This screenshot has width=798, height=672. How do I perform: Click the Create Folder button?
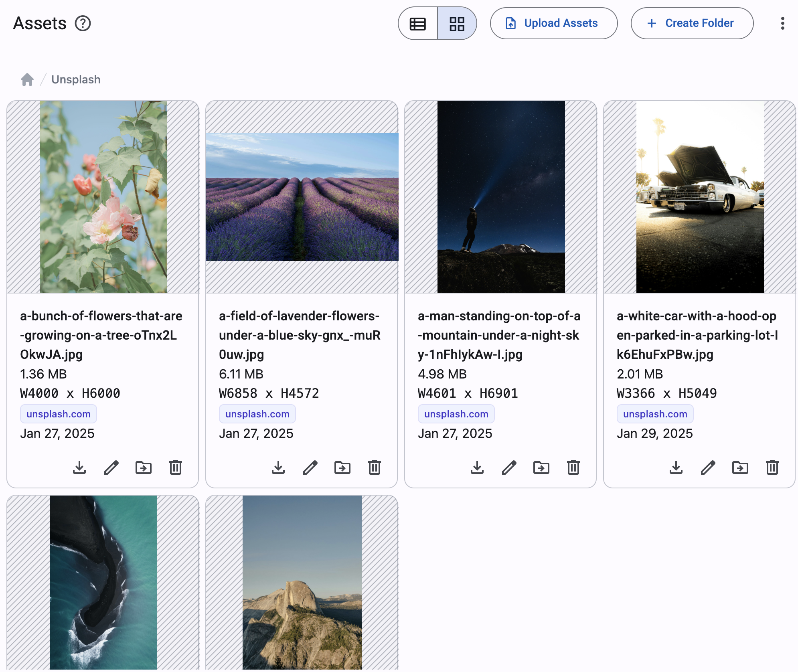pos(692,23)
